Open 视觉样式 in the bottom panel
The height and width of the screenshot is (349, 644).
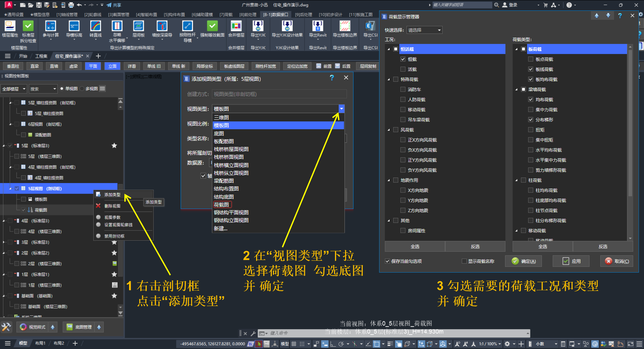click(x=33, y=327)
